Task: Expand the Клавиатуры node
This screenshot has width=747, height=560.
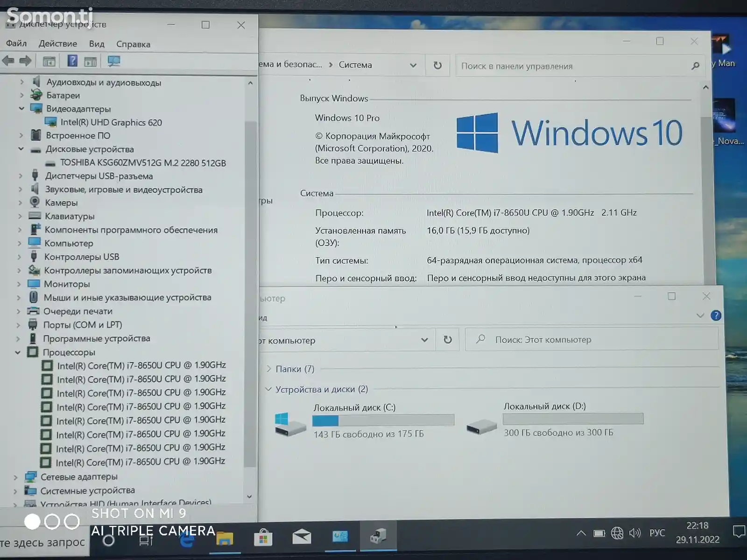Action: 20,216
